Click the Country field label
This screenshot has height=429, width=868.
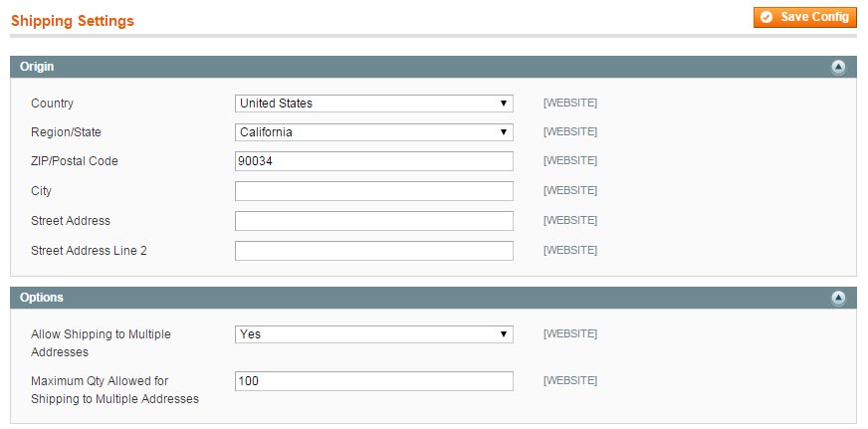click(52, 104)
